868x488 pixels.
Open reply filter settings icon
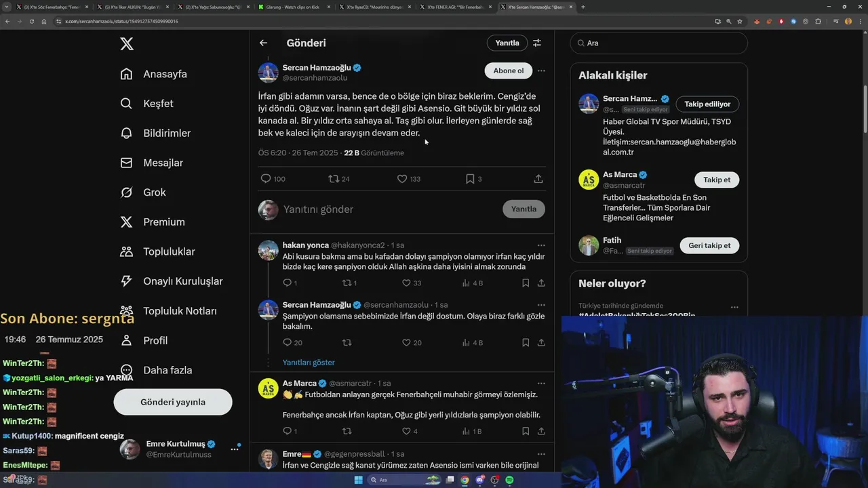pos(537,43)
